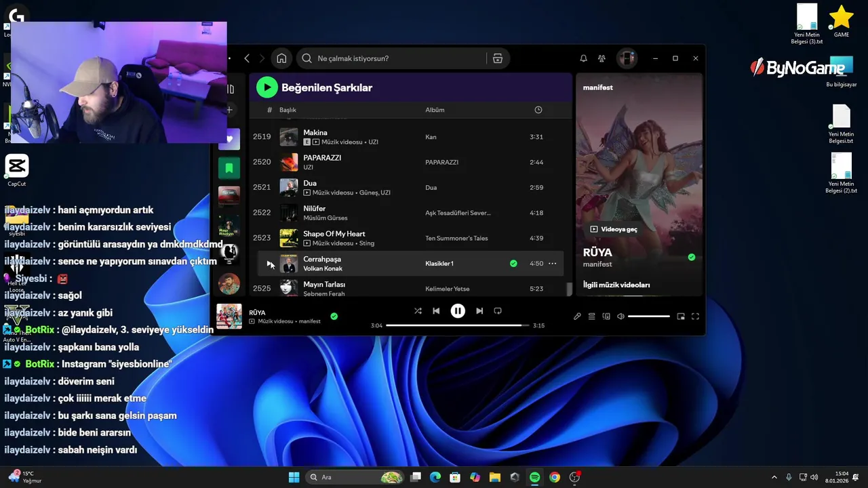The width and height of the screenshot is (868, 488).
Task: Open more options for Cerrahpaşa
Action: [553, 263]
